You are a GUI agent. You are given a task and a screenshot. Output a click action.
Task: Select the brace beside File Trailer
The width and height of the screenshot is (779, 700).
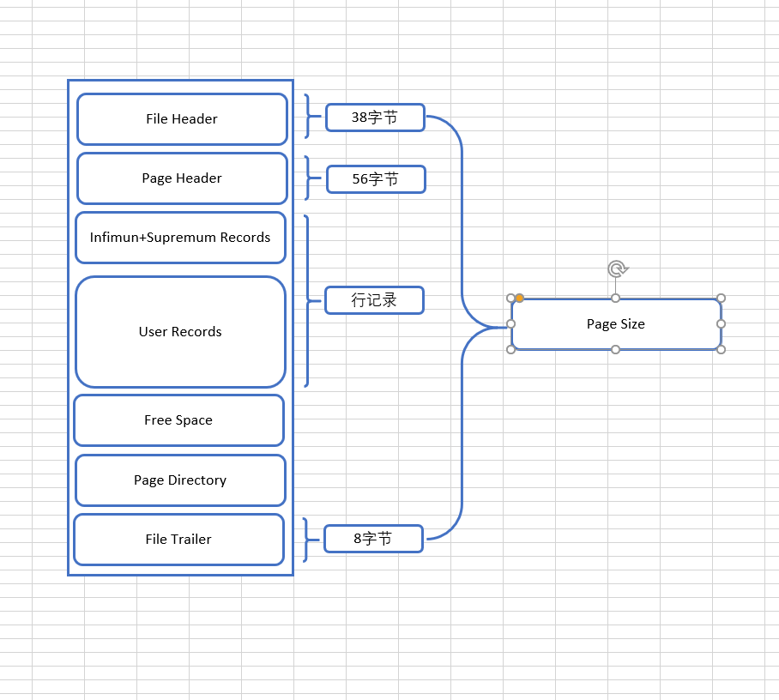pyautogui.click(x=307, y=540)
